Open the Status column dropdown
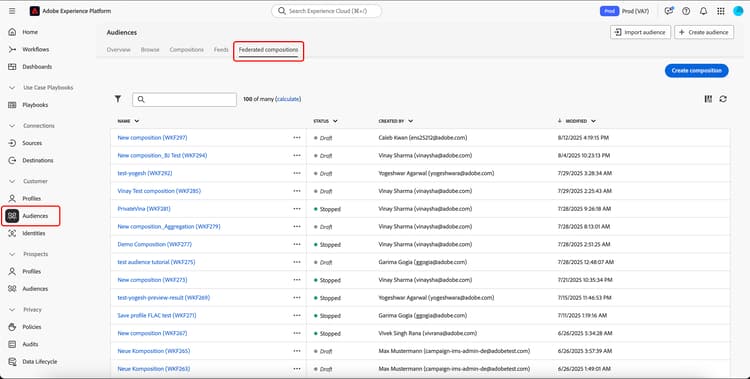Screen dimensions: 750x379 335,121
